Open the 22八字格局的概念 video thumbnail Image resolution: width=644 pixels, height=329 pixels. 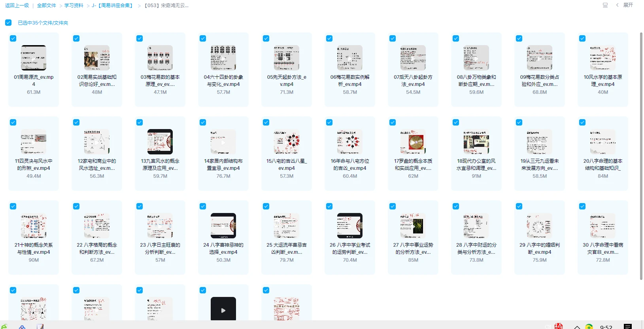(x=97, y=226)
